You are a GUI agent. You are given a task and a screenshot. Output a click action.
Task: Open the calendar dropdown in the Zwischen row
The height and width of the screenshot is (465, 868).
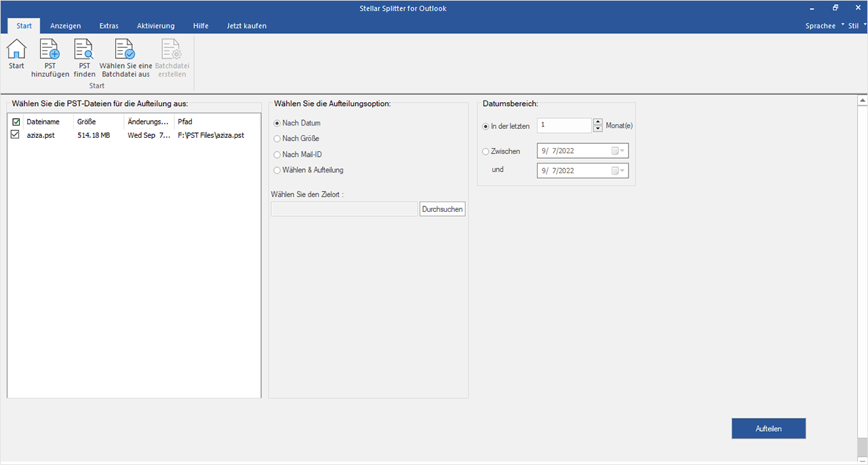pos(618,151)
